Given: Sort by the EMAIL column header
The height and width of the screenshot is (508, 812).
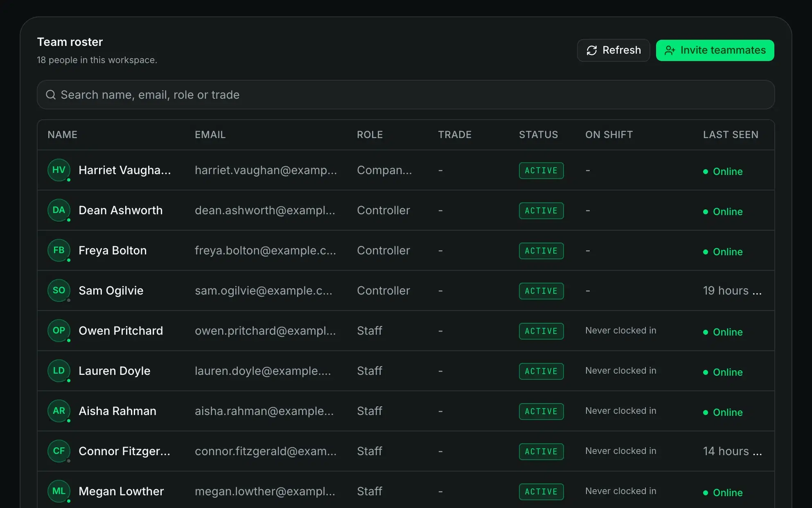Looking at the screenshot, I should [210, 135].
